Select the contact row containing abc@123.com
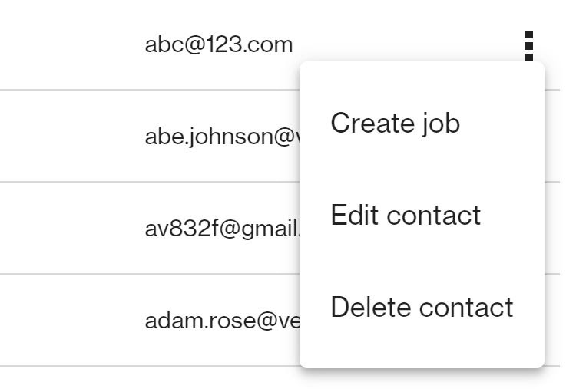Viewport: 576px width, 392px height. (x=280, y=44)
